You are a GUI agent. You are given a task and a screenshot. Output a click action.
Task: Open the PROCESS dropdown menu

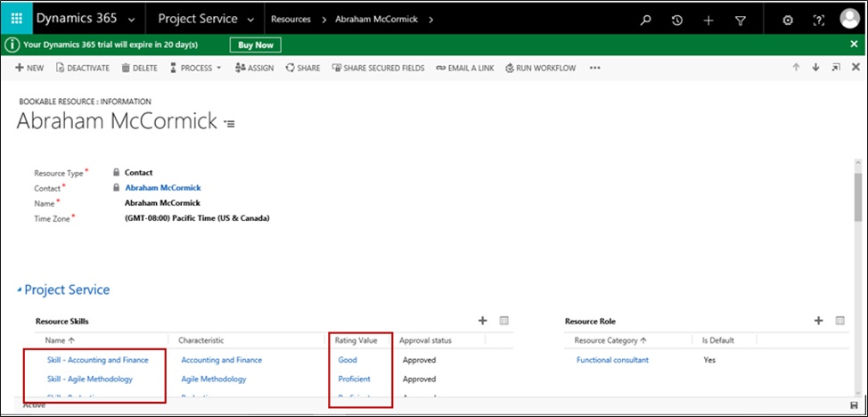click(195, 68)
